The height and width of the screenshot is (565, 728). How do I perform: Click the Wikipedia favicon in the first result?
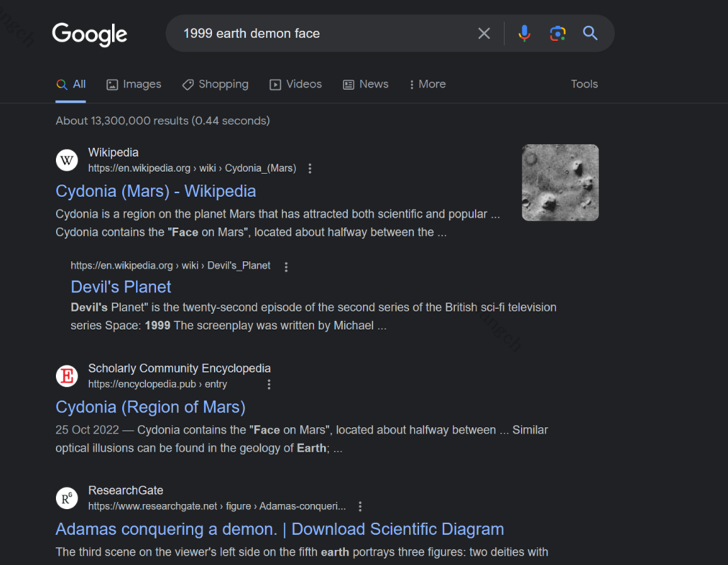pyautogui.click(x=67, y=160)
